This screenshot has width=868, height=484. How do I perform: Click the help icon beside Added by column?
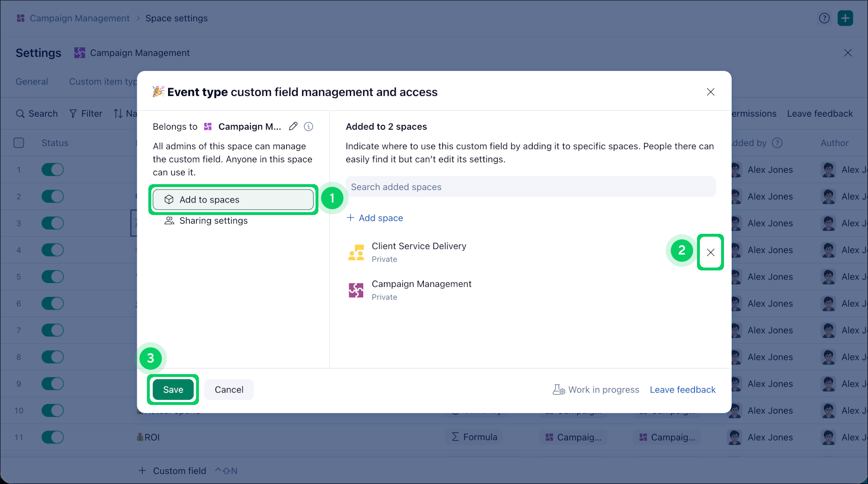777,143
